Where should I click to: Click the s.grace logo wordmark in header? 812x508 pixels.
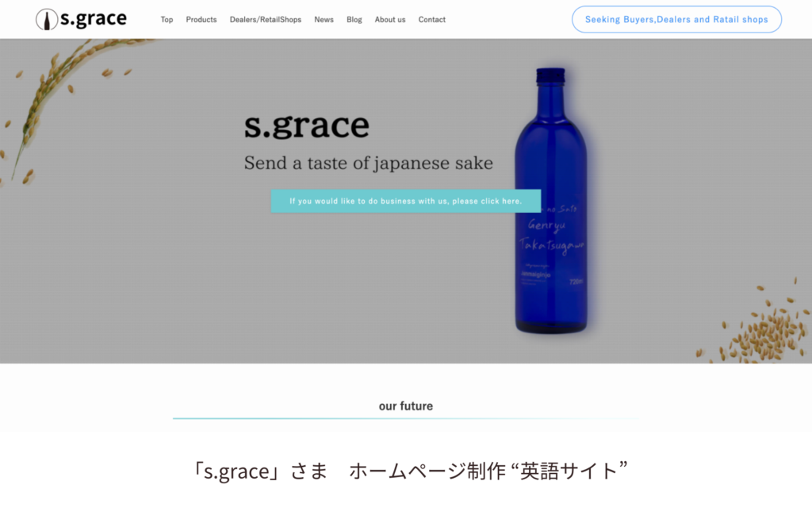(94, 19)
